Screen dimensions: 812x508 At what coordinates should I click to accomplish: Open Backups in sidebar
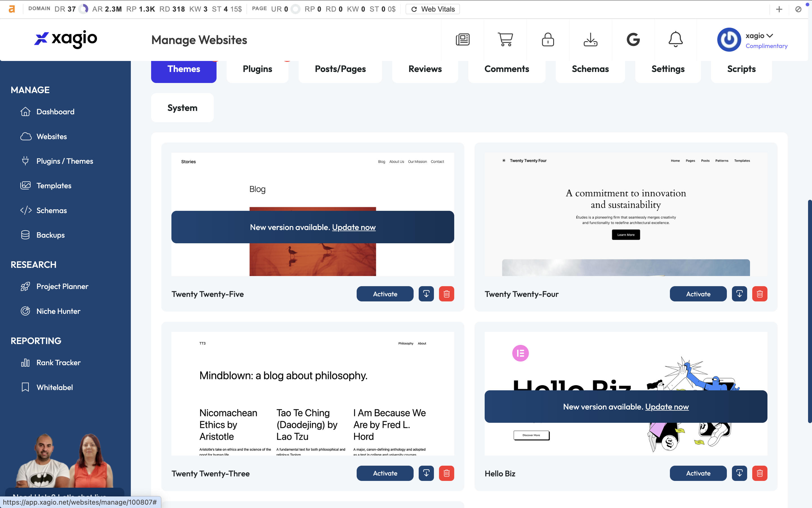pyautogui.click(x=42, y=235)
